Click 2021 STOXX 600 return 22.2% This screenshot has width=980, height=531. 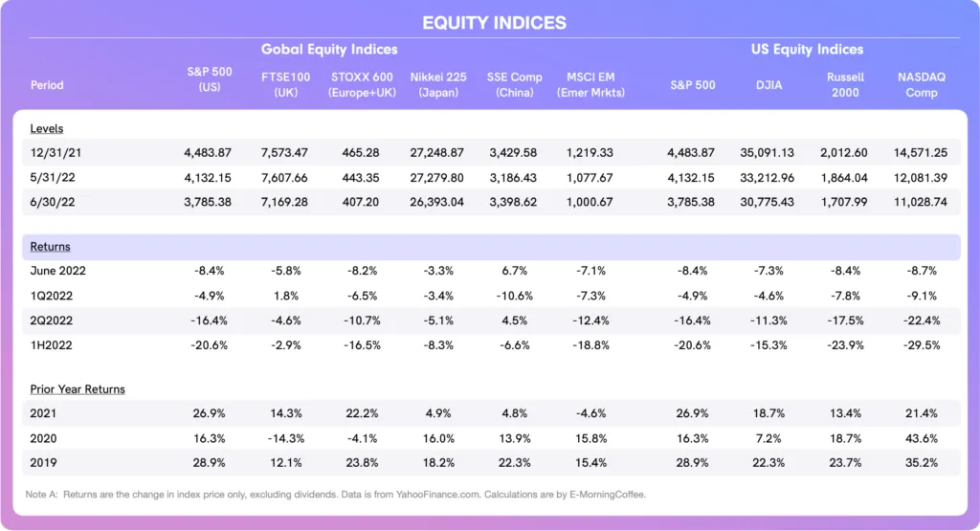pyautogui.click(x=362, y=413)
